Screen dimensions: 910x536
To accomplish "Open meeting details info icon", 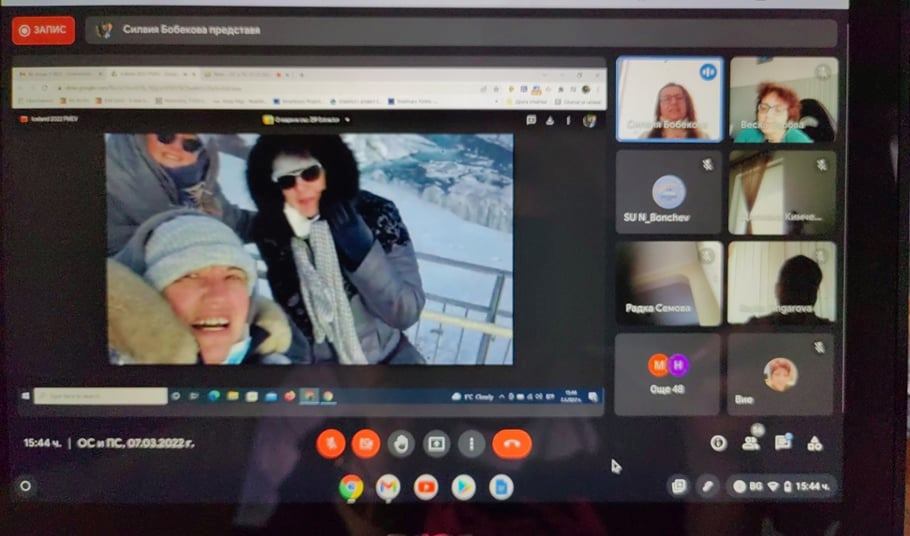I will tap(718, 443).
